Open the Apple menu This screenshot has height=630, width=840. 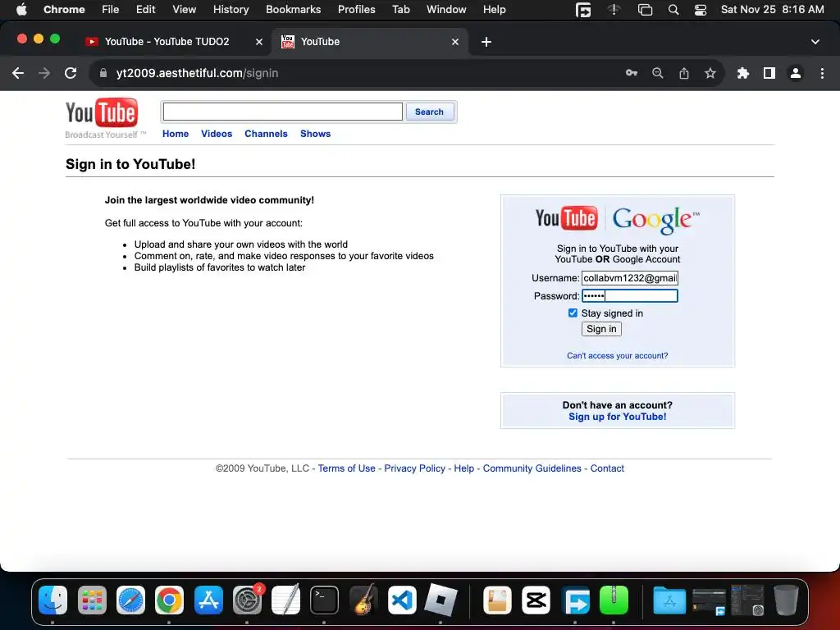click(21, 9)
